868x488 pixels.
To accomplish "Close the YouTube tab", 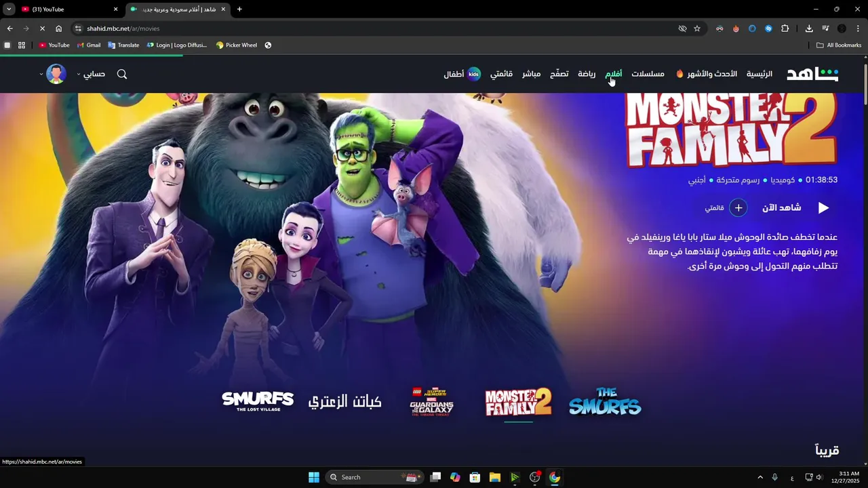I will pos(115,9).
